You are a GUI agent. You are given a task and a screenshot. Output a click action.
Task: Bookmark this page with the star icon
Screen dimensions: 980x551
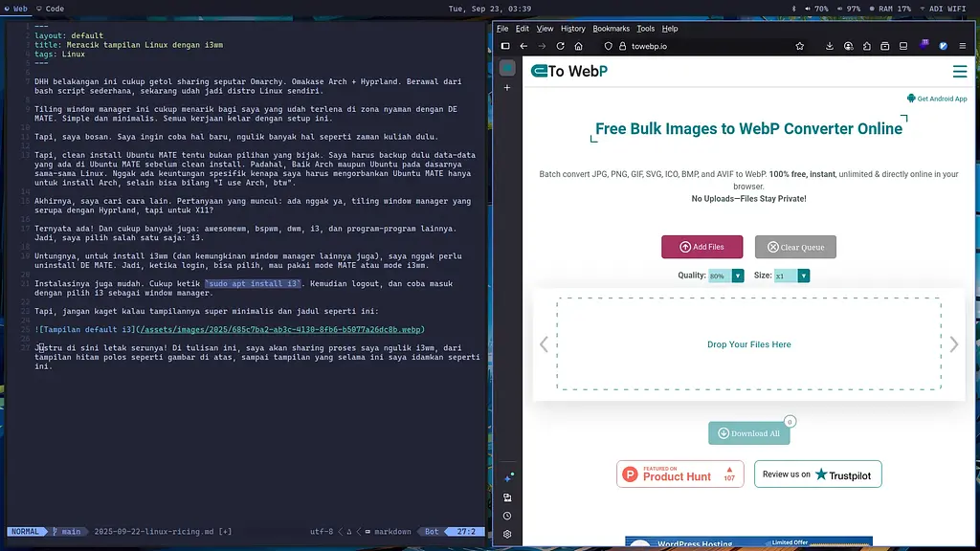click(x=799, y=46)
